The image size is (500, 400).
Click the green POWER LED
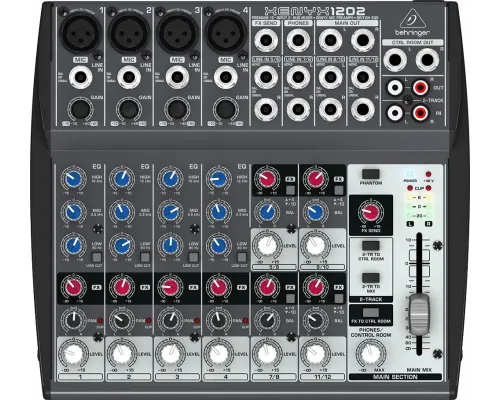(x=410, y=174)
